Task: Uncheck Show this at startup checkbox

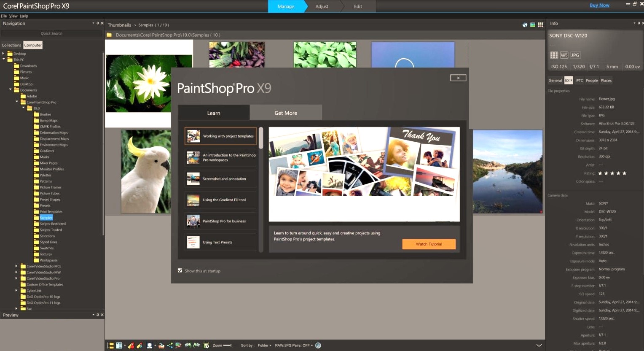Action: click(180, 270)
